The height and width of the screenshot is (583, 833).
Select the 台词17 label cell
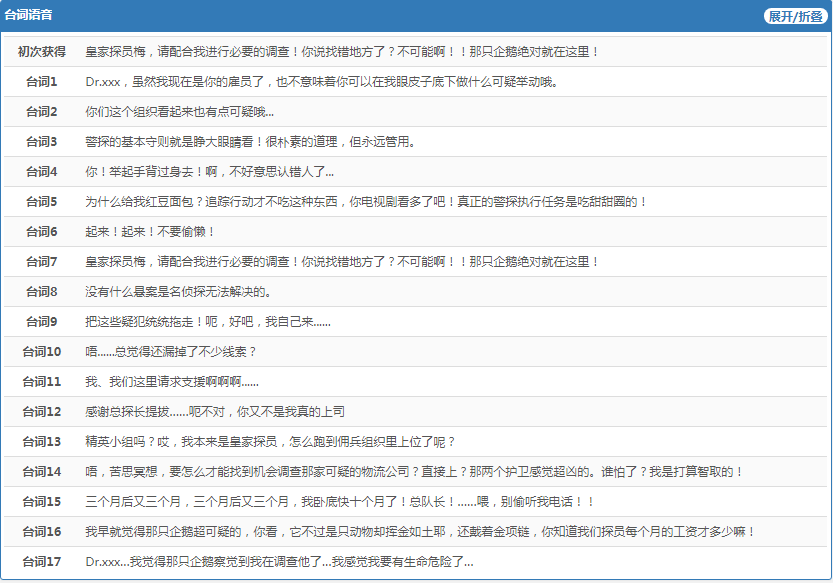tap(42, 562)
